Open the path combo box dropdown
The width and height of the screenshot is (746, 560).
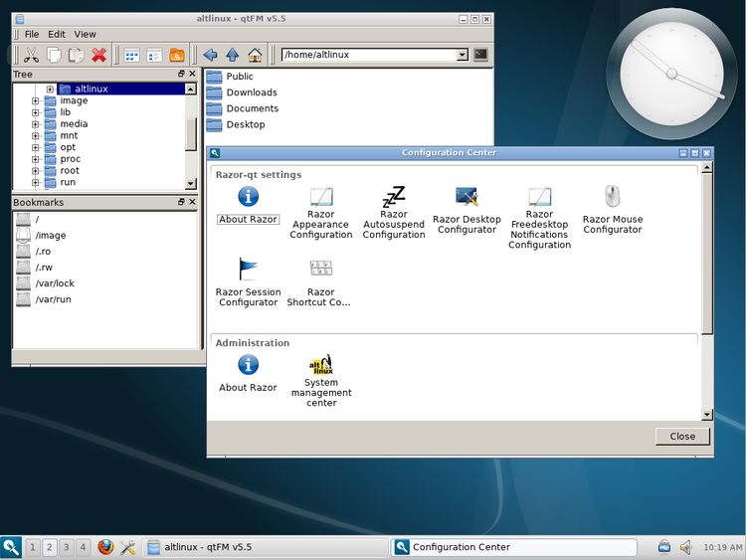(462, 55)
